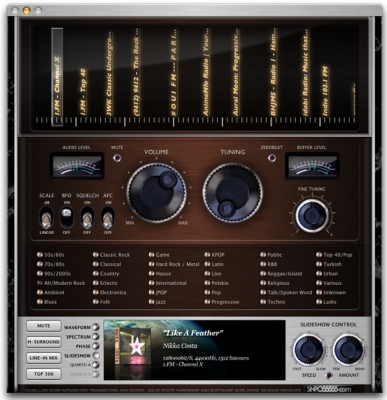Select Classic Rock genre

click(x=112, y=255)
